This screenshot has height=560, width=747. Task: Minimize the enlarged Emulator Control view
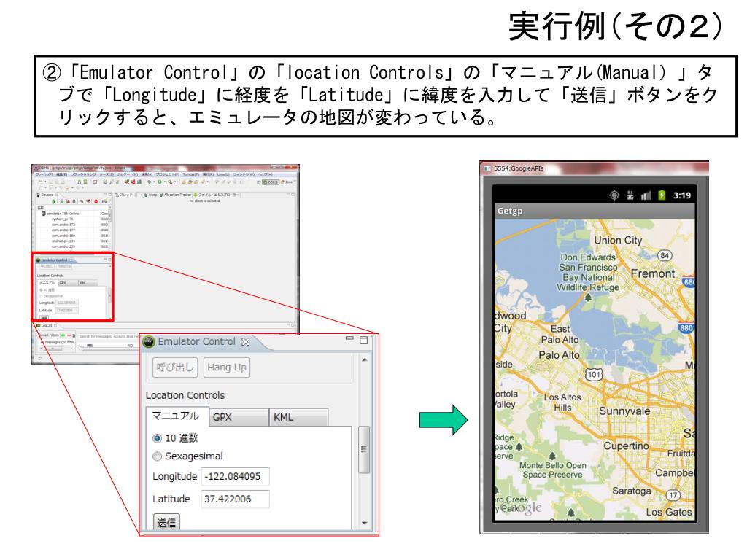(x=349, y=338)
